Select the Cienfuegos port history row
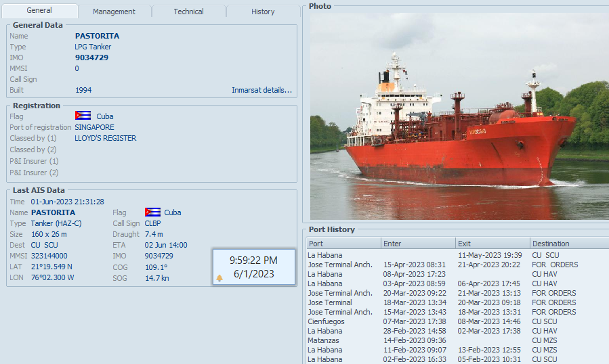The image size is (609, 364). [457, 321]
